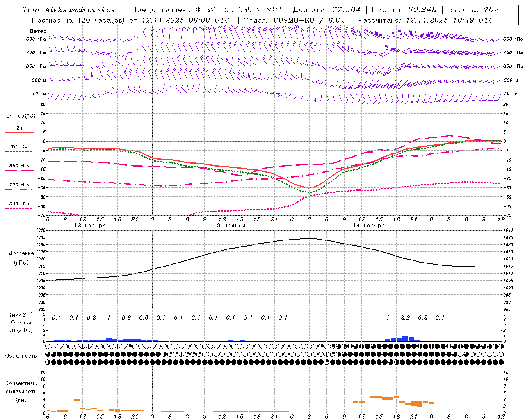
Task: Click the 14 ноября date label
Action: click(369, 226)
